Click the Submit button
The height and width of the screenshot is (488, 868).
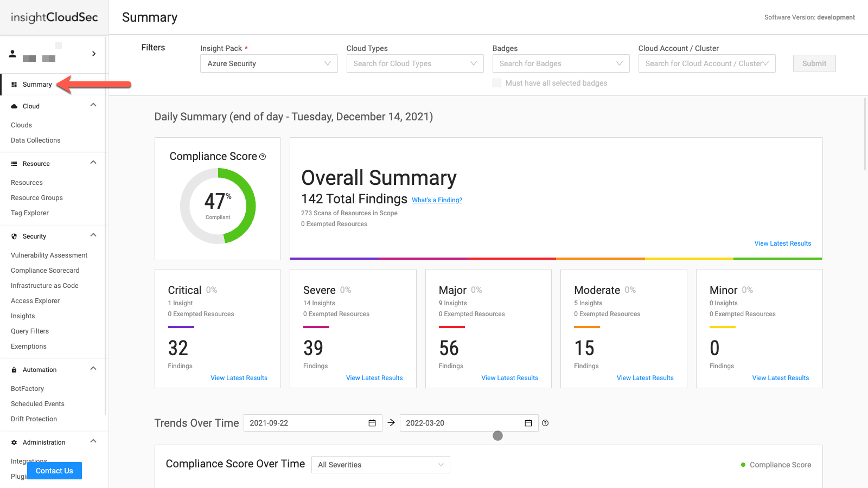click(x=814, y=63)
